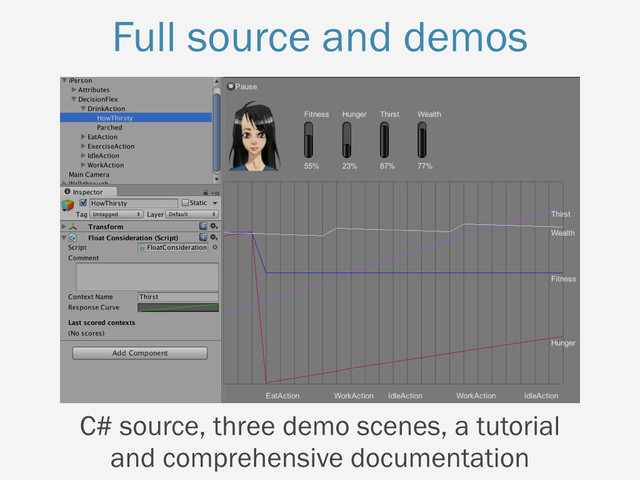The height and width of the screenshot is (480, 640).
Task: Click into the Comment text area
Action: 147,276
